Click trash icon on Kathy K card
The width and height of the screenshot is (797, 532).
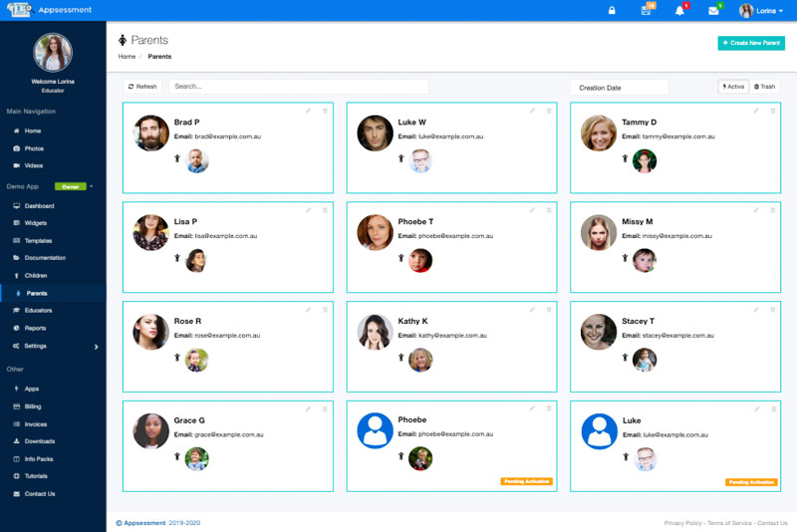click(x=548, y=310)
